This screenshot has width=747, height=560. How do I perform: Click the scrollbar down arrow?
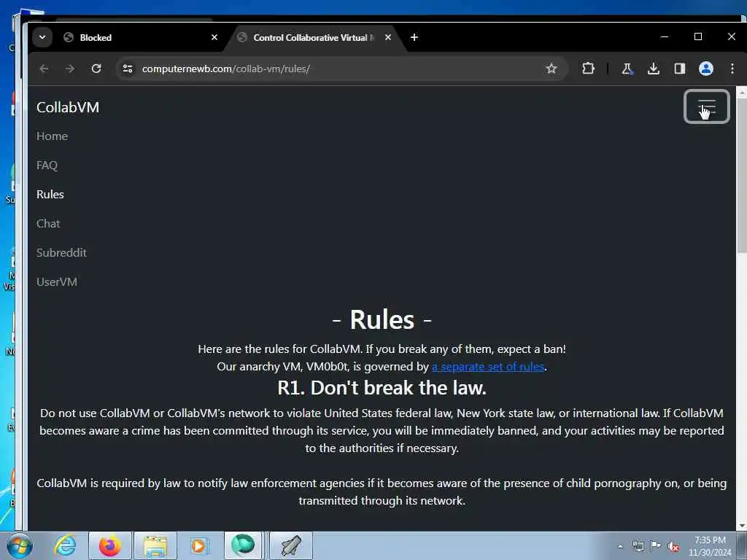coord(742,526)
